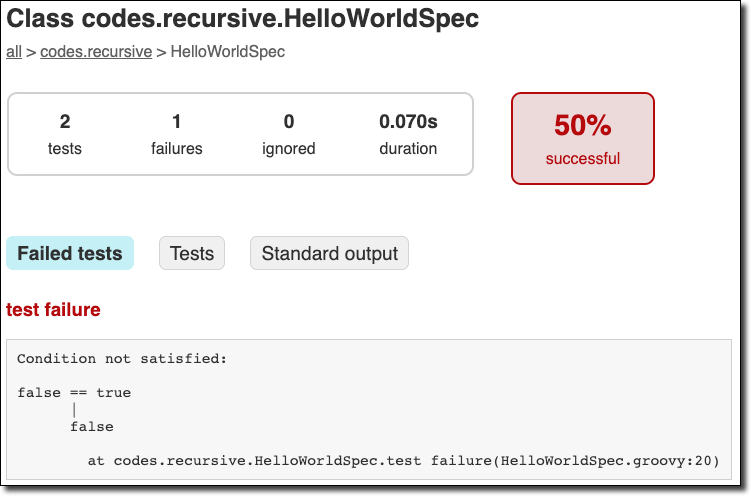Select the Tests tab

[x=192, y=254]
